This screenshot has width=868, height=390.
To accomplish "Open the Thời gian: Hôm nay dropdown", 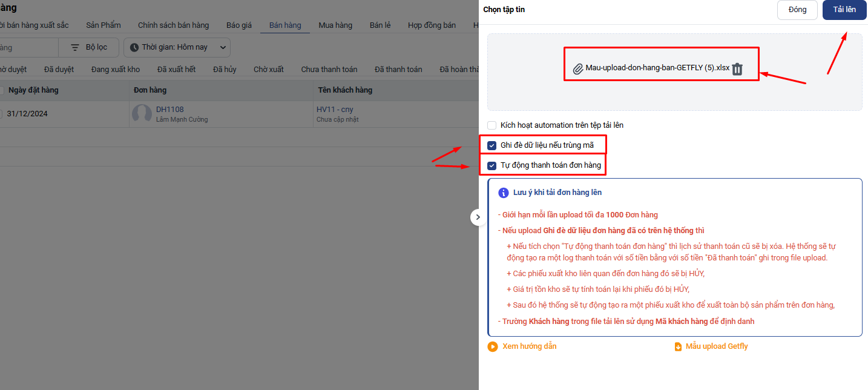I will [177, 47].
